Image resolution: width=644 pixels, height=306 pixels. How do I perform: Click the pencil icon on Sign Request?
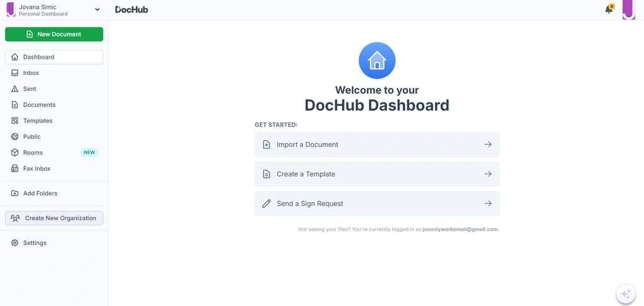pos(266,203)
